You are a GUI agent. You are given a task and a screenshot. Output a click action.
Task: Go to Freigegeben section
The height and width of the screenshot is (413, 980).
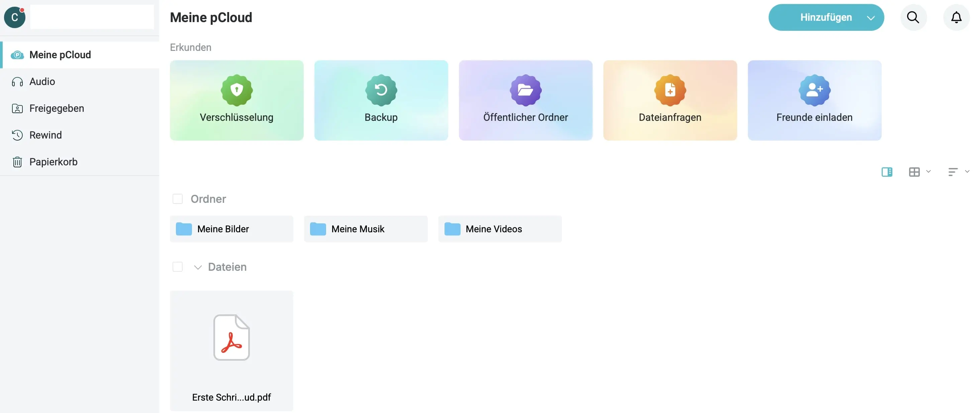80,108
